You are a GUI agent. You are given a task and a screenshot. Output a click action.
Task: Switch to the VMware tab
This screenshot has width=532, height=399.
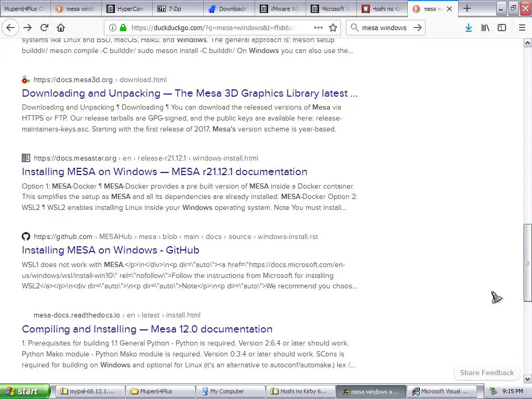pos(280,9)
